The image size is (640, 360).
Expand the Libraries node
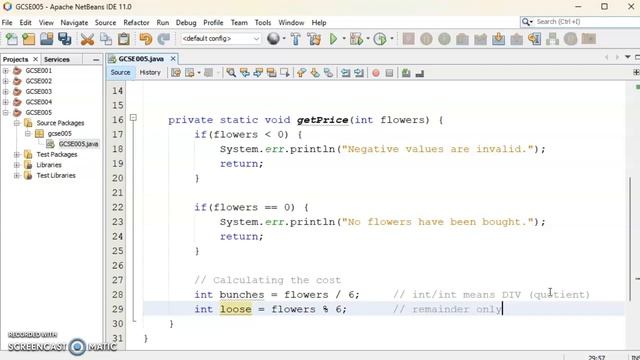17,165
